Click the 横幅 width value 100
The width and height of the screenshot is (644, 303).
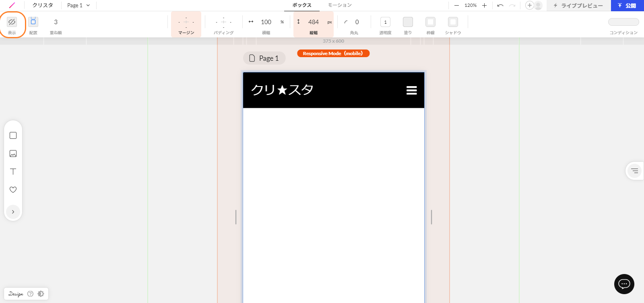266,22
